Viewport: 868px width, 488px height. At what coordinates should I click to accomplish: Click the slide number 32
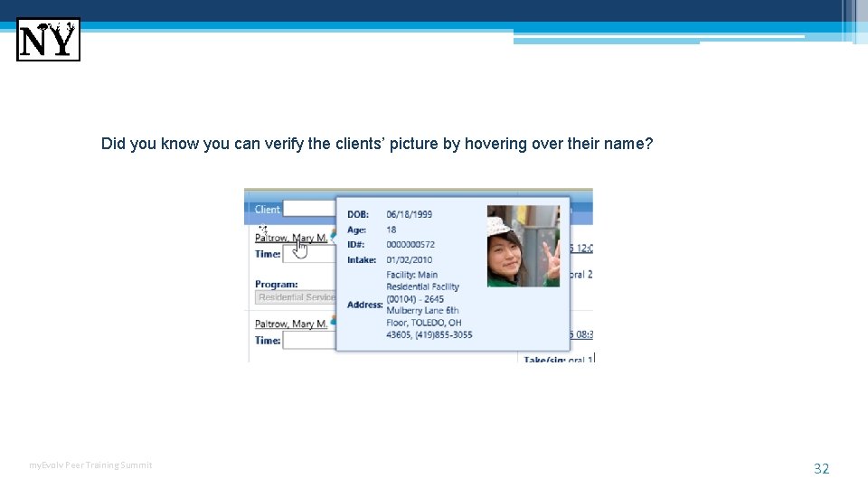coord(822,469)
